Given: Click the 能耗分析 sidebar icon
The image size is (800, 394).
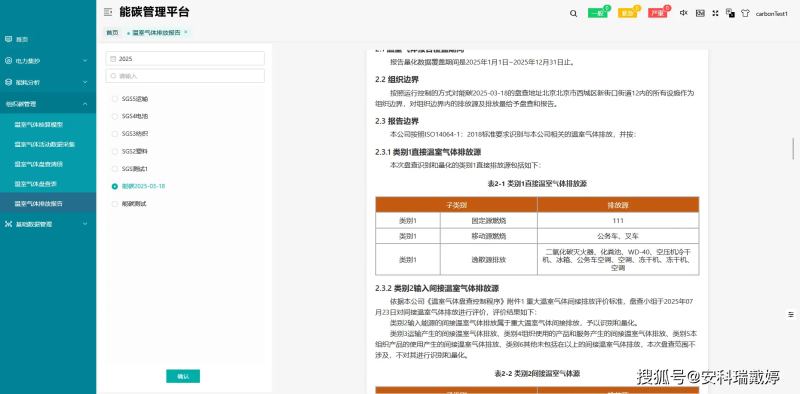Looking at the screenshot, I should click(8, 82).
